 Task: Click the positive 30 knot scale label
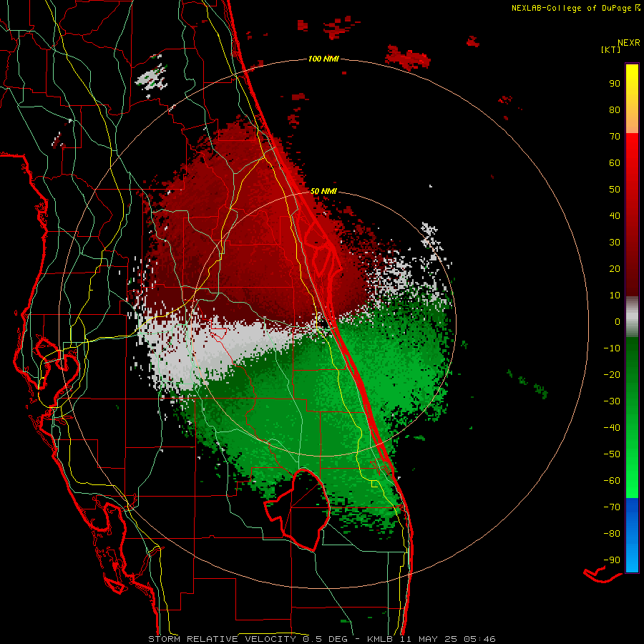point(615,243)
